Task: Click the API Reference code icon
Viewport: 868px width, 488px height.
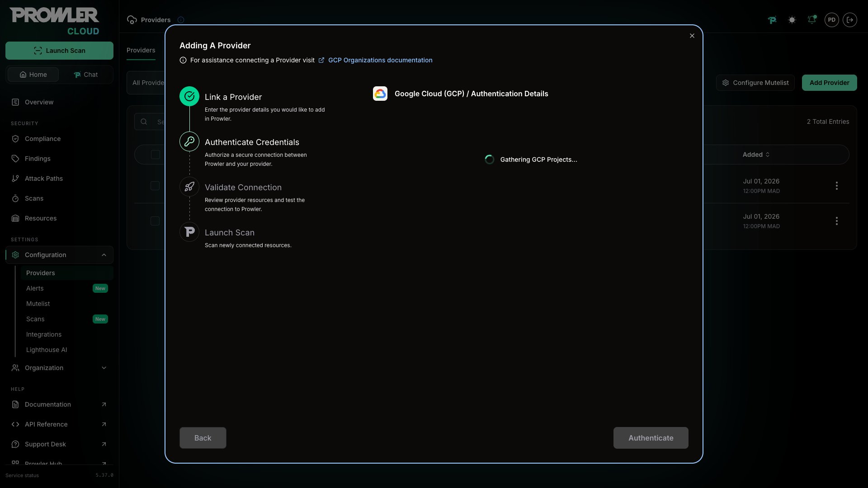Action: (x=15, y=424)
